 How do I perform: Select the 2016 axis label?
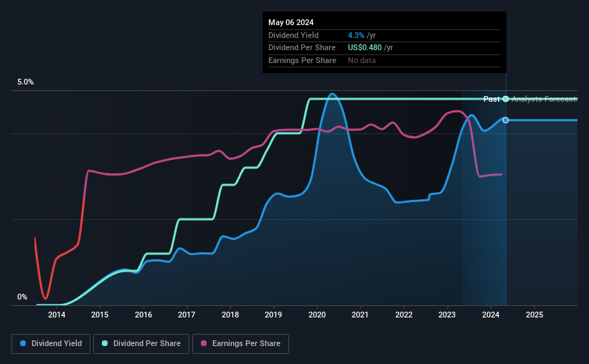click(x=143, y=315)
